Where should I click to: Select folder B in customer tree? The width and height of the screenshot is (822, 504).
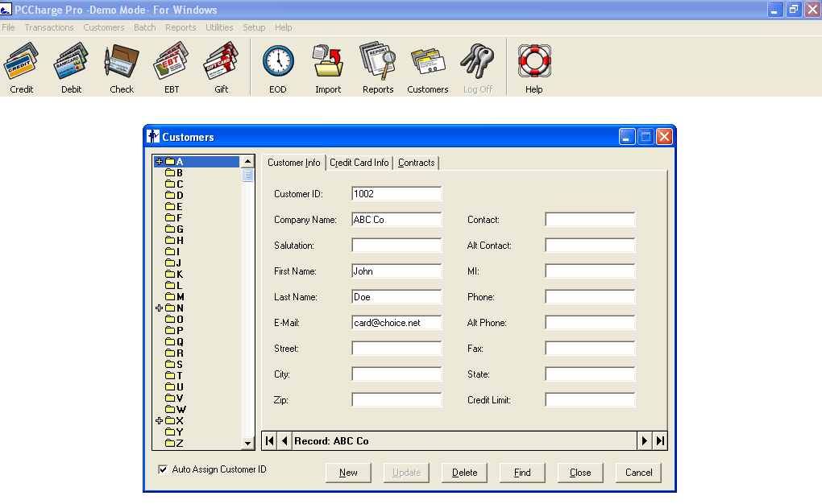[x=174, y=173]
